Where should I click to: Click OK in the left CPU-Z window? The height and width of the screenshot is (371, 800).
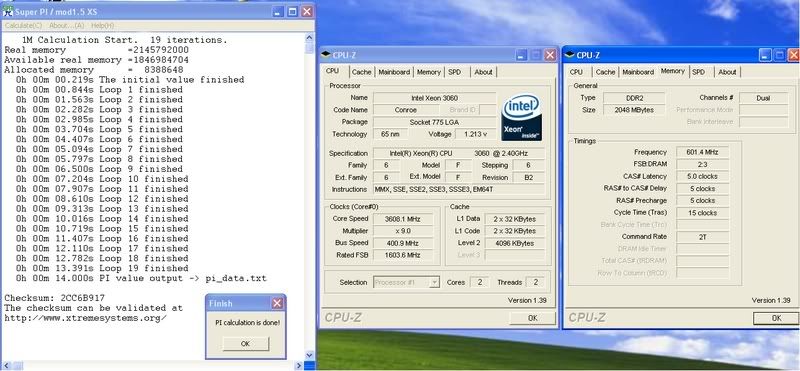point(532,318)
